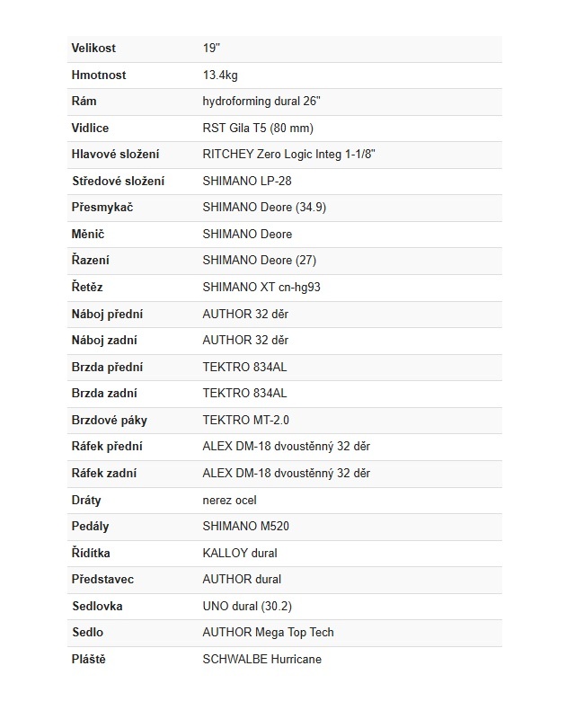Viewport: 584px width, 728px height.
Task: Click the Brzda zadní label
Action: click(x=105, y=394)
